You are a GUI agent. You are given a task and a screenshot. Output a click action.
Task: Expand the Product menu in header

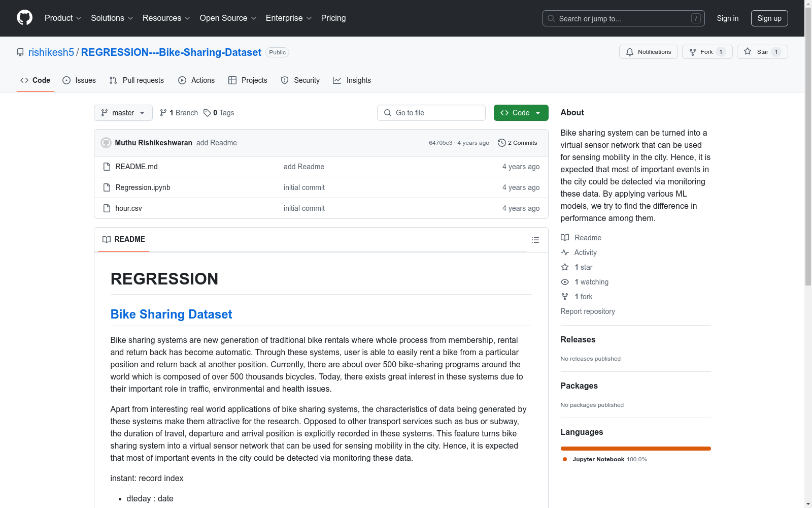63,18
